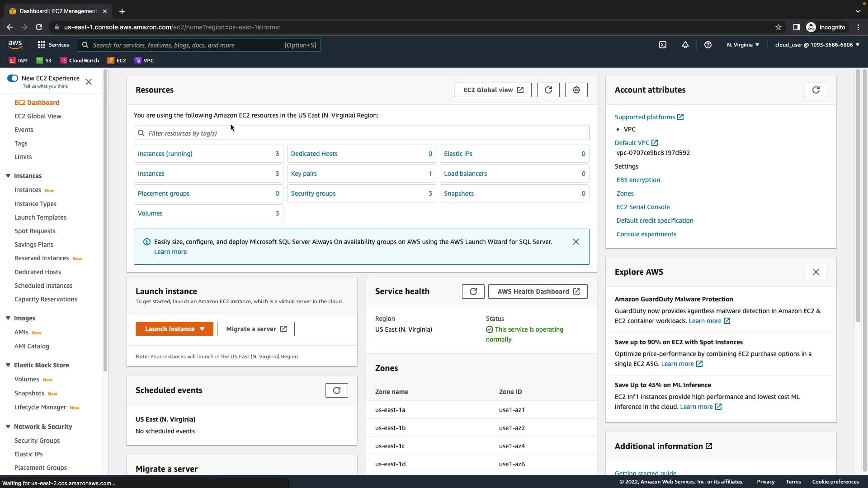Click the Filter resources by tag field
The width and height of the screenshot is (868, 488).
(361, 133)
